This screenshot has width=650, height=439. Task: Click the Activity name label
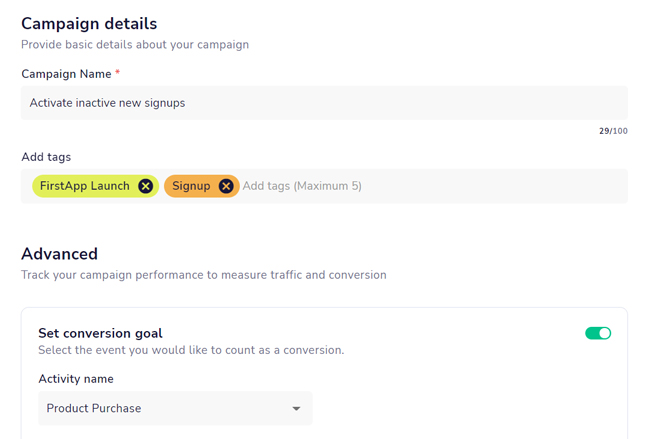[76, 379]
